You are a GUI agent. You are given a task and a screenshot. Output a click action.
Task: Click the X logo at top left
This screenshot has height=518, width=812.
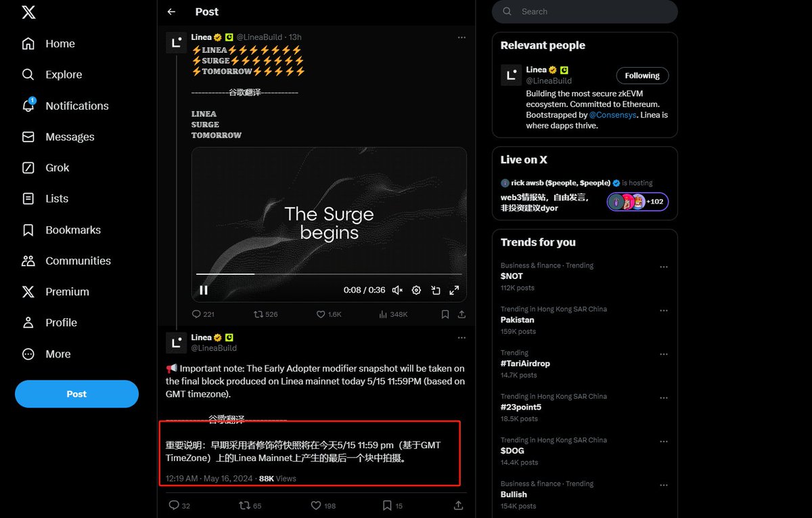click(x=28, y=12)
